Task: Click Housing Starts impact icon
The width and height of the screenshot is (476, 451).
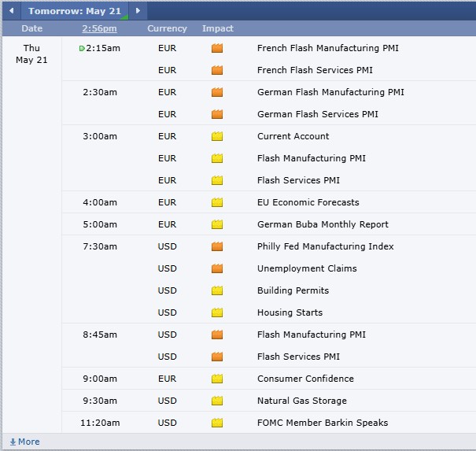Action: 217,312
